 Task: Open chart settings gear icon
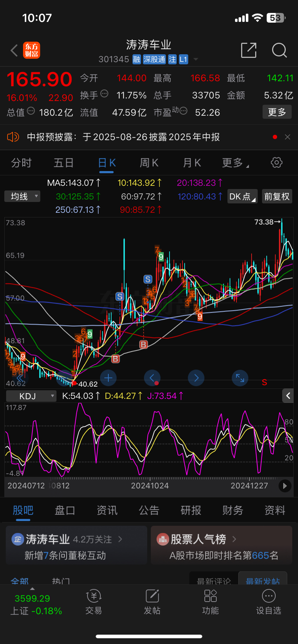276,162
